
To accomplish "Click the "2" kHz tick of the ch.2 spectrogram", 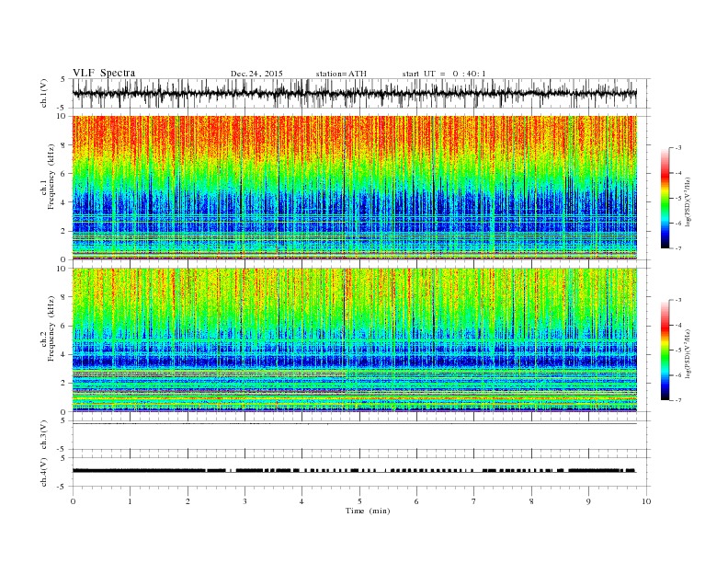I will 63,384.
